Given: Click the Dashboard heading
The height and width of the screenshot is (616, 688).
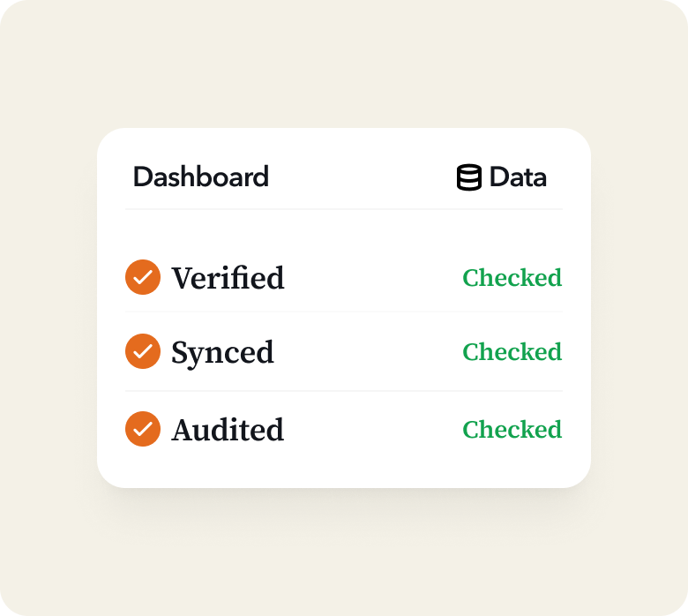Looking at the screenshot, I should (x=200, y=177).
